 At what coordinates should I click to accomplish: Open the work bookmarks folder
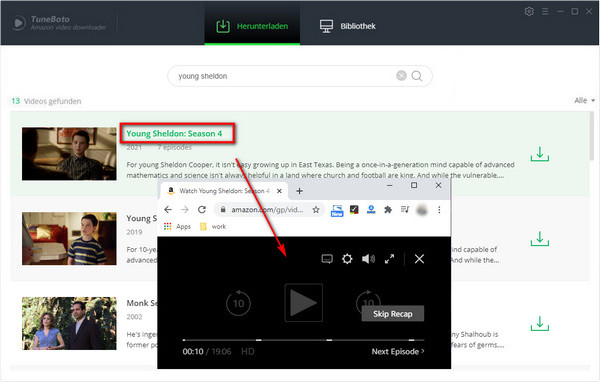[213, 227]
